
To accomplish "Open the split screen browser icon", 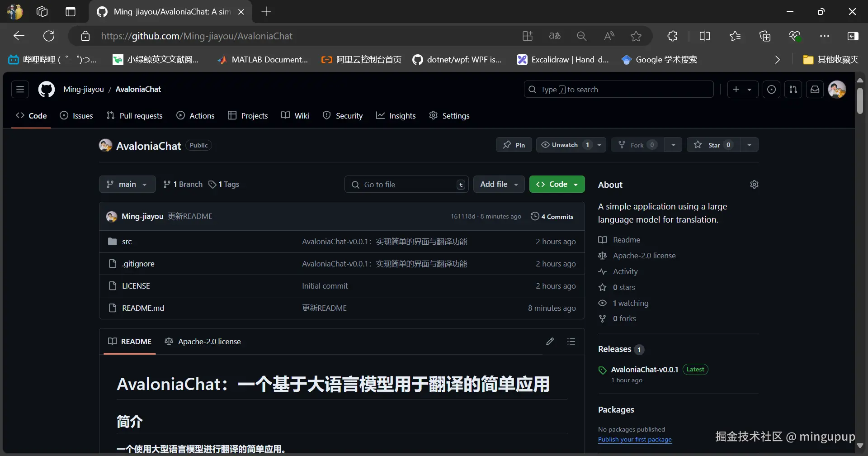I will coord(705,36).
